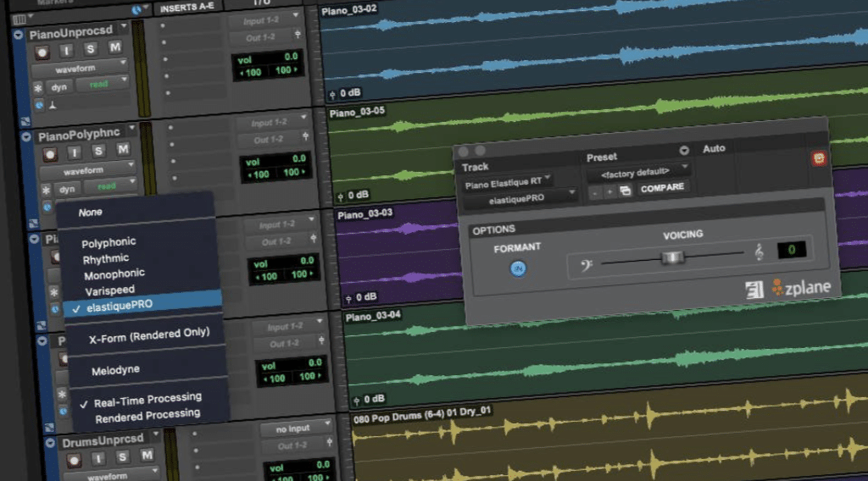Open PianoPolyphnc track view selector showing waveform
The image size is (868, 481).
(x=88, y=171)
